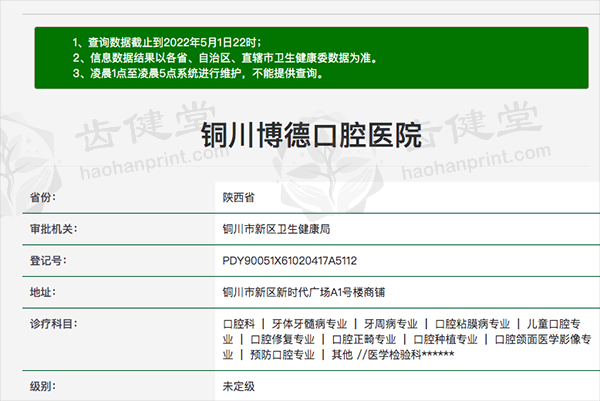This screenshot has width=600, height=401.
Task: Click notice line 查询数据截止到2022年5月1日22时
Action: point(167,42)
